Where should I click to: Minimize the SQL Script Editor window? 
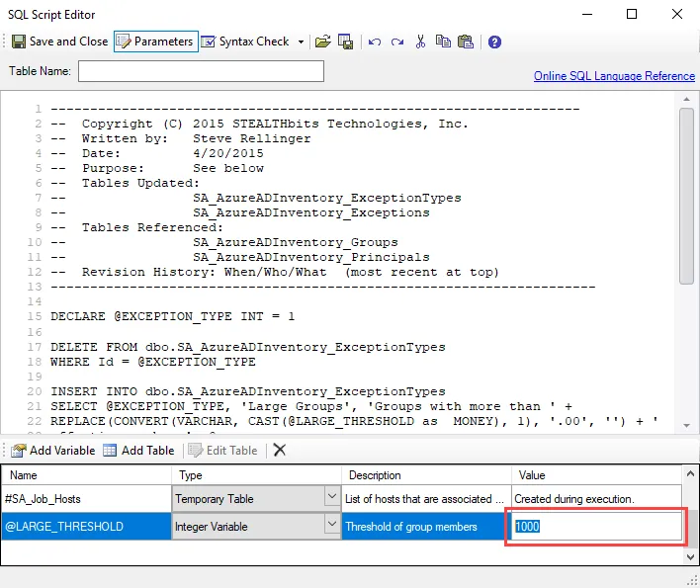point(587,14)
